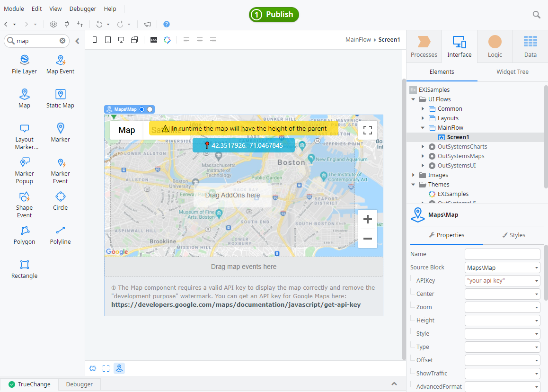Click MainFlow in the breadcrumb
This screenshot has width=548, height=392.
358,39
